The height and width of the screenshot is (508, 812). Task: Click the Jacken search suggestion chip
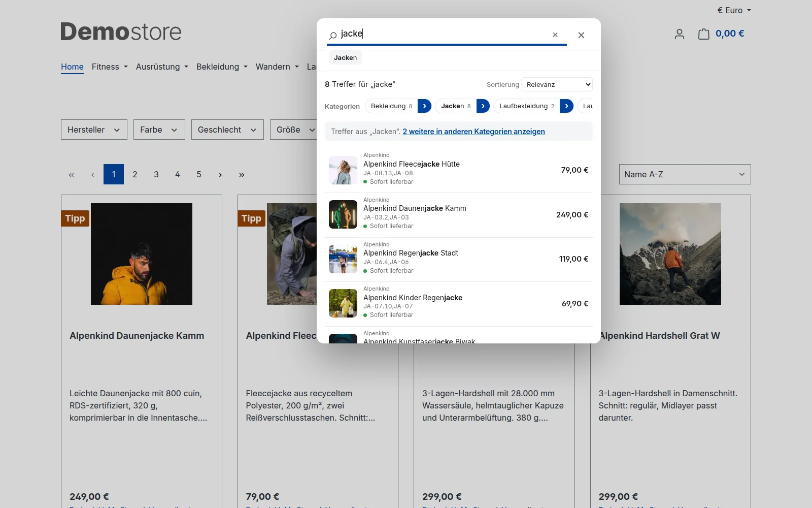(345, 57)
